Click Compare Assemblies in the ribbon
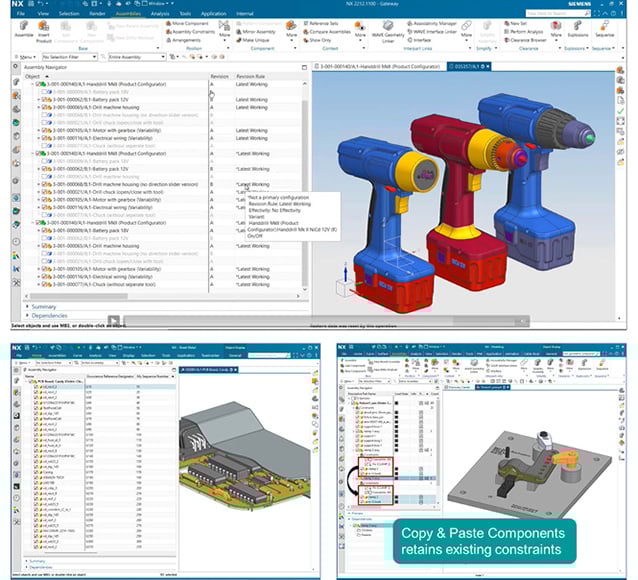This screenshot has width=638, height=580. click(x=327, y=32)
